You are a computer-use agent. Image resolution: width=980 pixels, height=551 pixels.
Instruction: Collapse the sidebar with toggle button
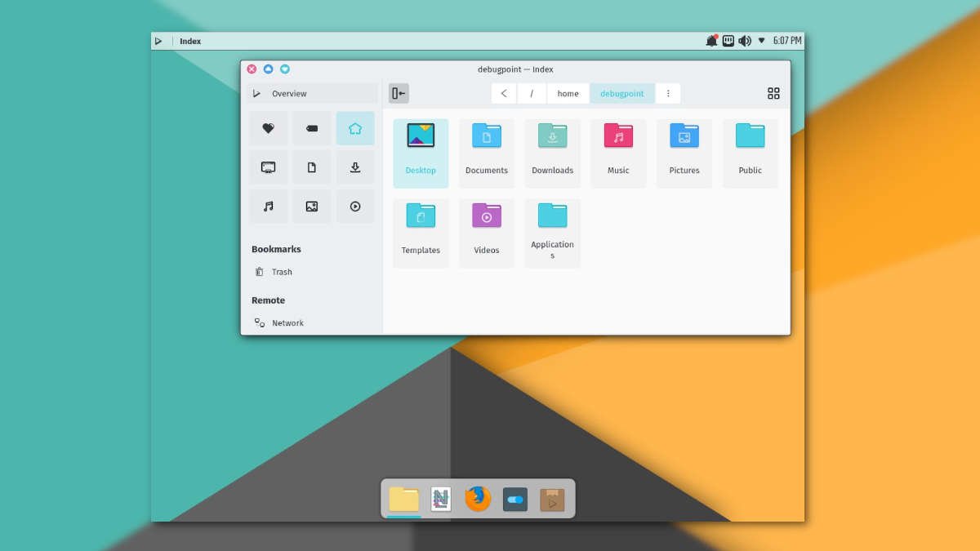click(x=399, y=93)
